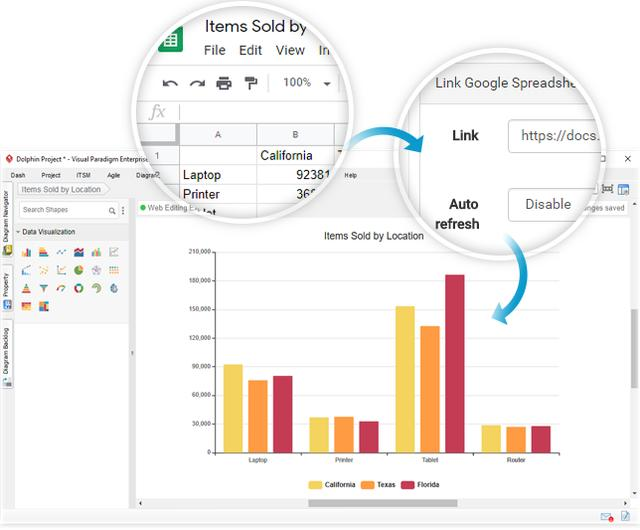Select column A header in the spreadsheet
The height and width of the screenshot is (530, 640).
(x=218, y=135)
